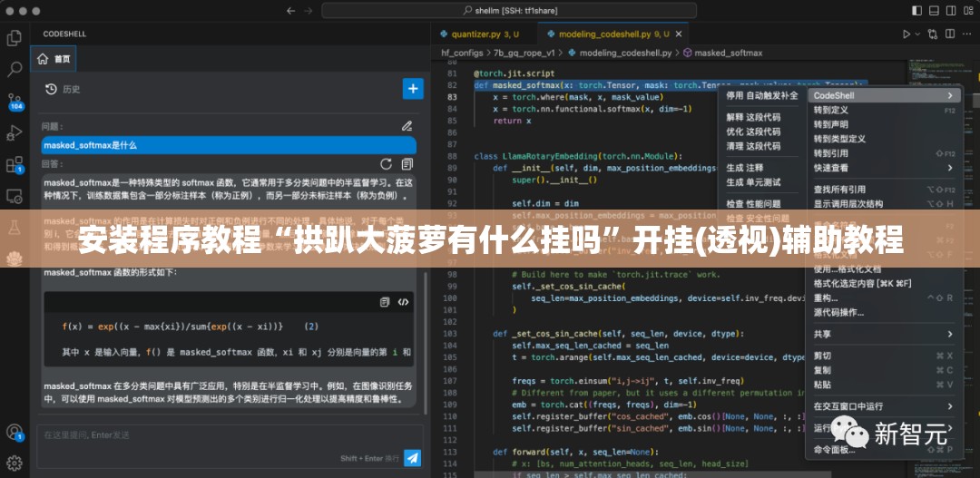
Task: Close the modeling_codeshell.py tab
Action: pos(680,34)
